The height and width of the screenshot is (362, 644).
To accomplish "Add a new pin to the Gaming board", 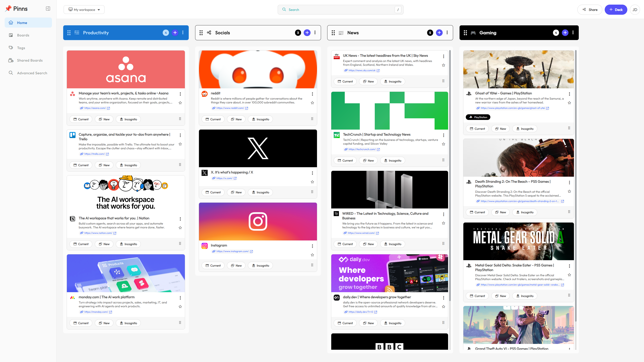I will [565, 32].
